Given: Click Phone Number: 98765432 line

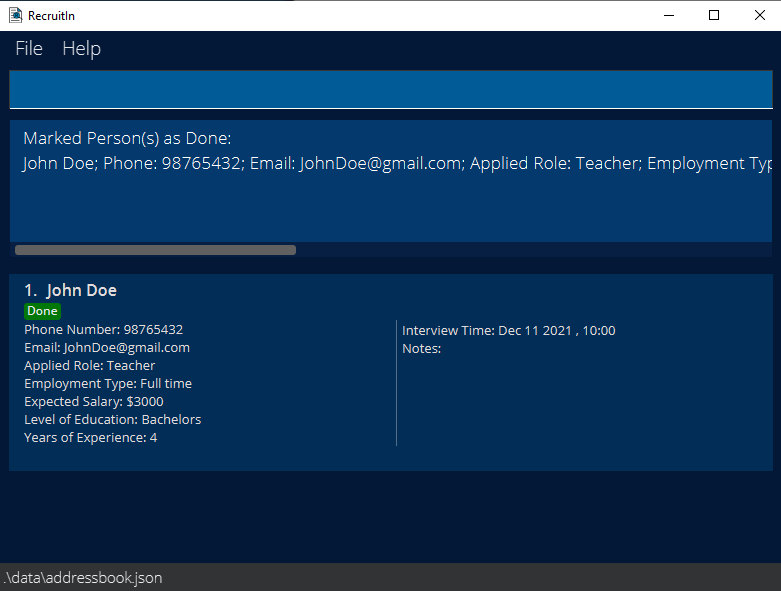Looking at the screenshot, I should [104, 330].
